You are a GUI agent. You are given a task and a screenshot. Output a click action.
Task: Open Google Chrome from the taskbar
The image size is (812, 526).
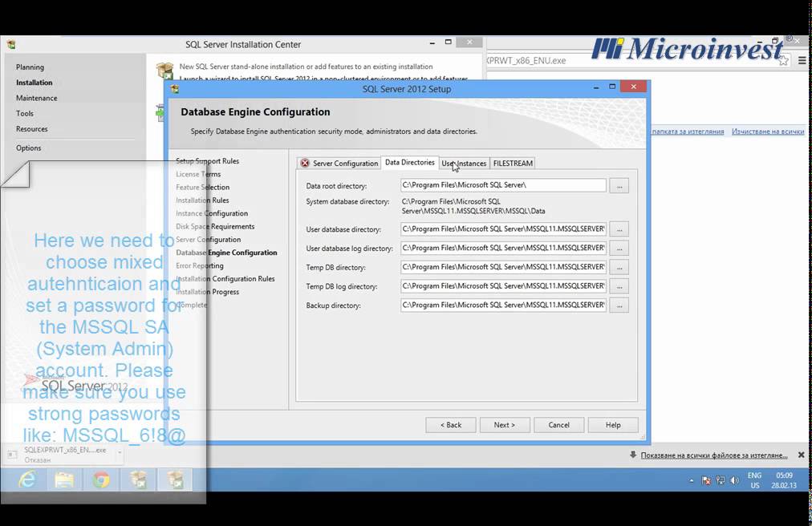(x=101, y=480)
